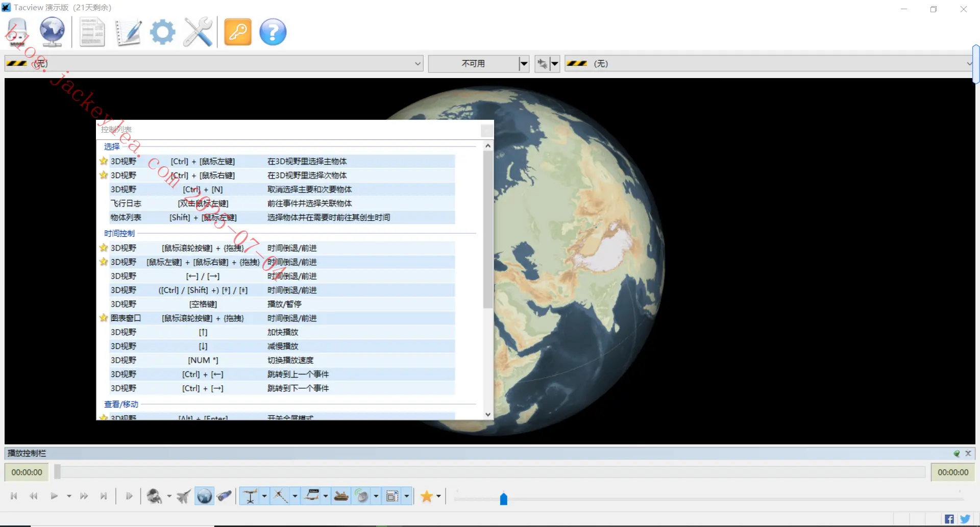Screen dimensions: 980x527
Task: Open the globe online debriefing icon
Action: point(52,32)
